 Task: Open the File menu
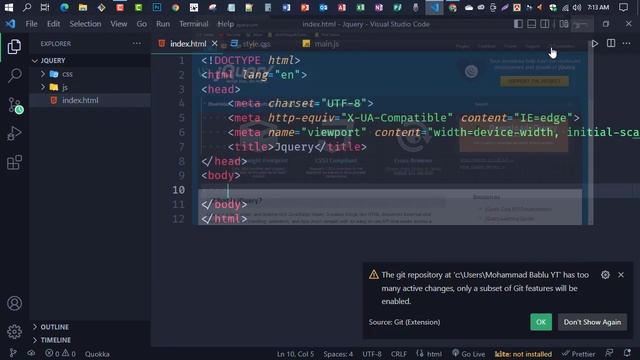click(31, 24)
